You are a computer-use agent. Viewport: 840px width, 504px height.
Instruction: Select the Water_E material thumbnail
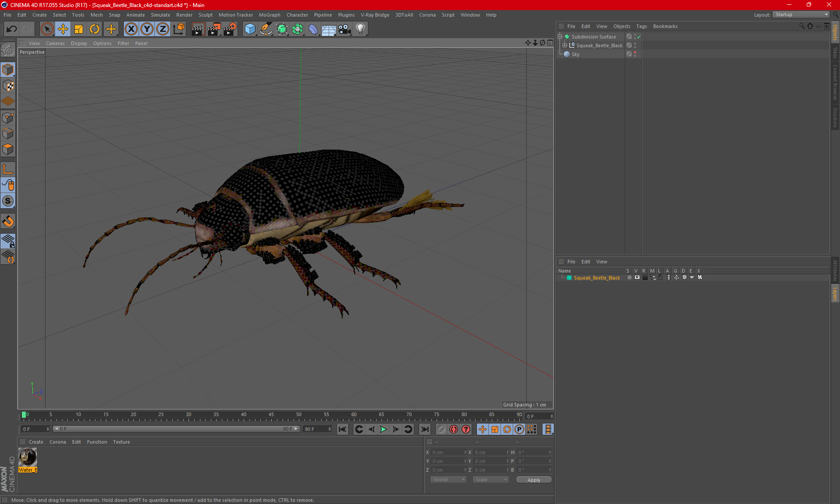click(x=28, y=458)
